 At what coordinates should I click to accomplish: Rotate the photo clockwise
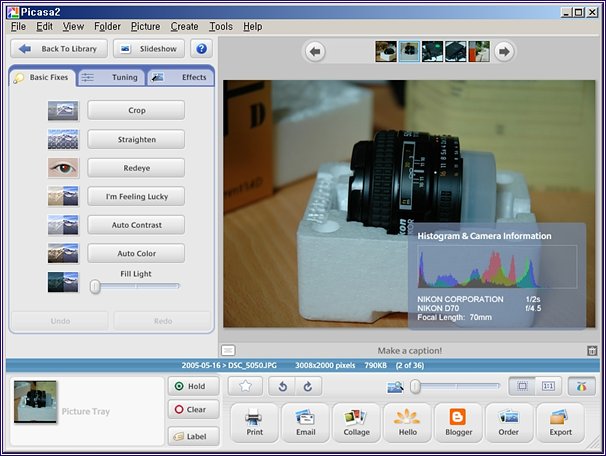[306, 386]
